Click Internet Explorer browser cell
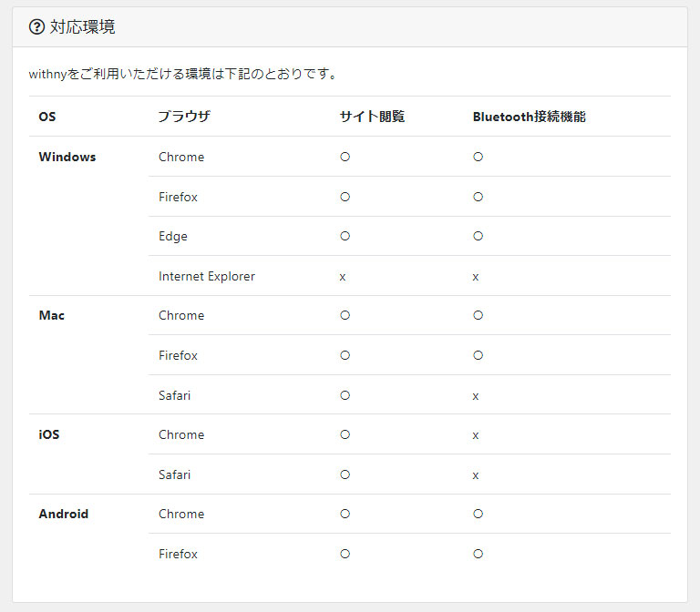 click(x=207, y=276)
